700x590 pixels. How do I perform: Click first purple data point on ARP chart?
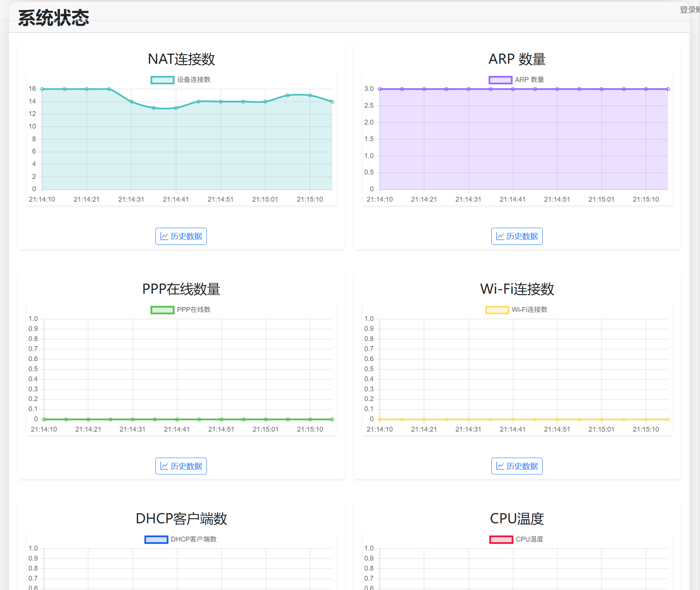[x=380, y=89]
